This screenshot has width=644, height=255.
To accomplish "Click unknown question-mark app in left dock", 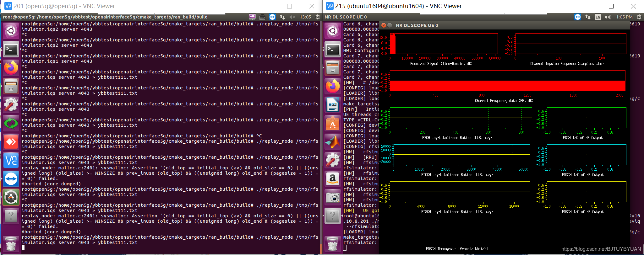I will 11,216.
